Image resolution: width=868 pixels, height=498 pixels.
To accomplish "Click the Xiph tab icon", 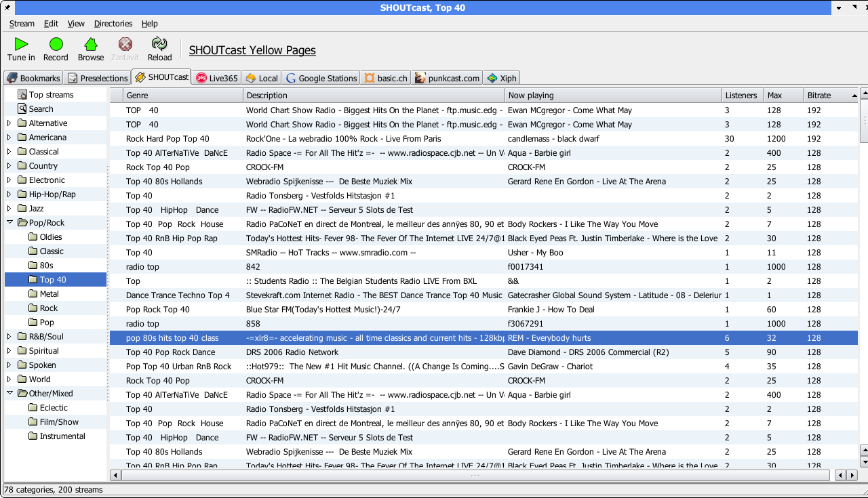I will pyautogui.click(x=492, y=78).
